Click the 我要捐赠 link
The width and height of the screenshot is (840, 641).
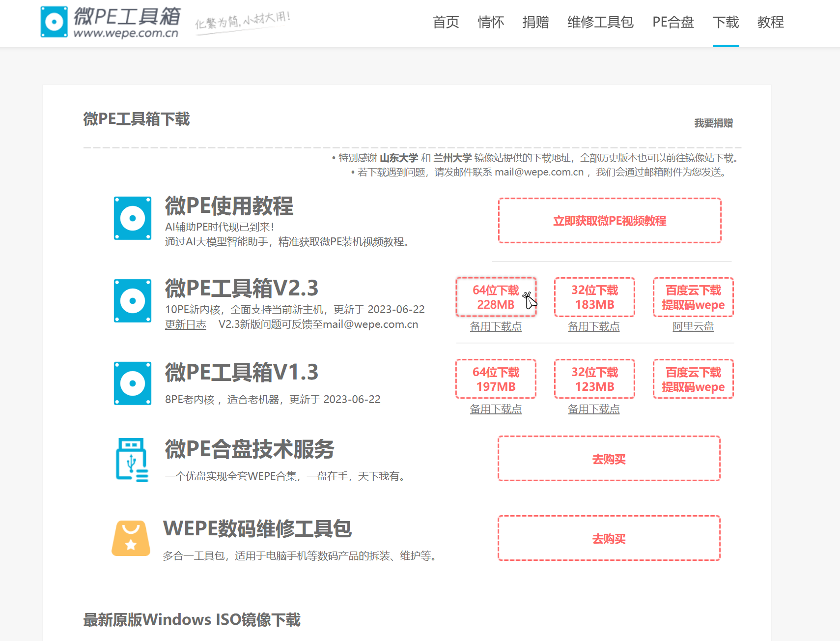713,123
